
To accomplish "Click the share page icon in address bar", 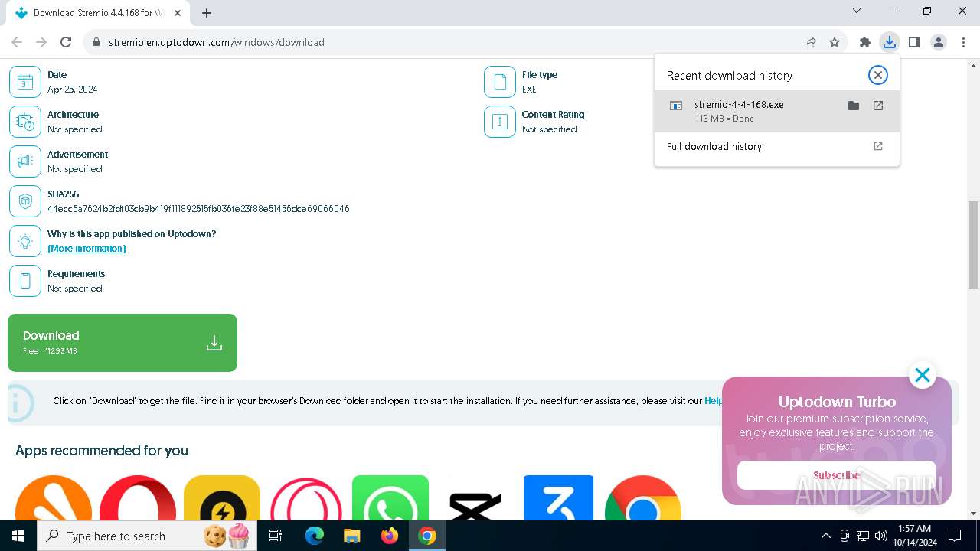I will (x=810, y=42).
